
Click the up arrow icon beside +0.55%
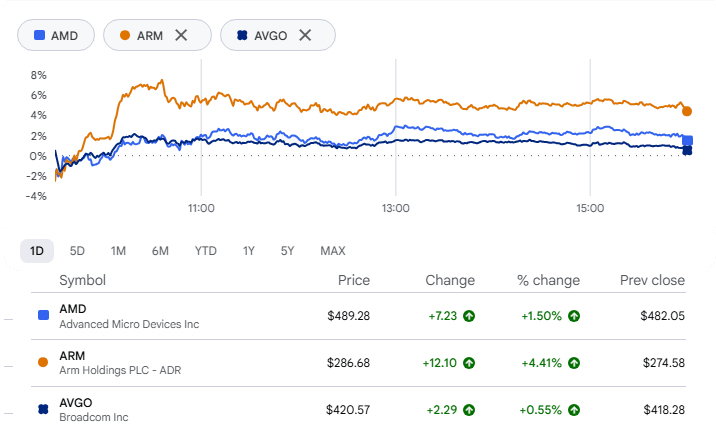tap(574, 410)
